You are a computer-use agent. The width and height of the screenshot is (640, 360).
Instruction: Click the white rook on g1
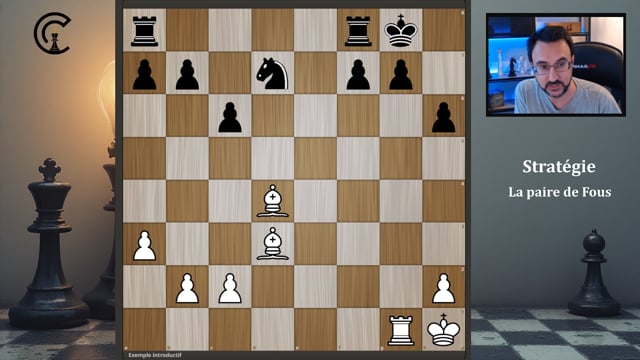pos(401,330)
